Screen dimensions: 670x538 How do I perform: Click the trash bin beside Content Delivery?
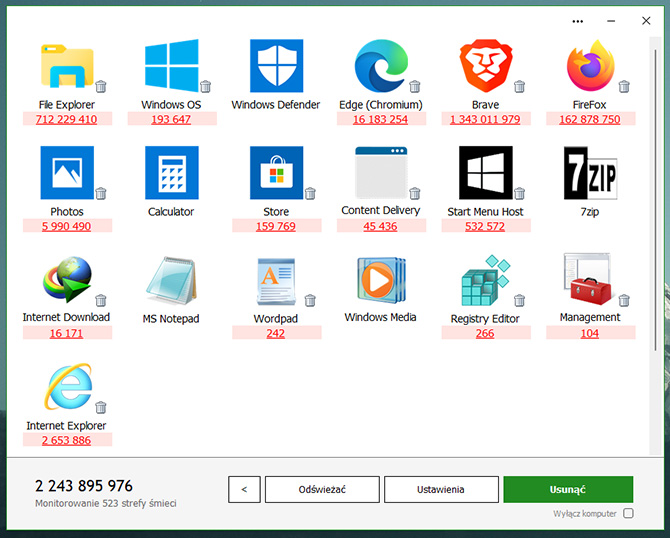pos(415,193)
